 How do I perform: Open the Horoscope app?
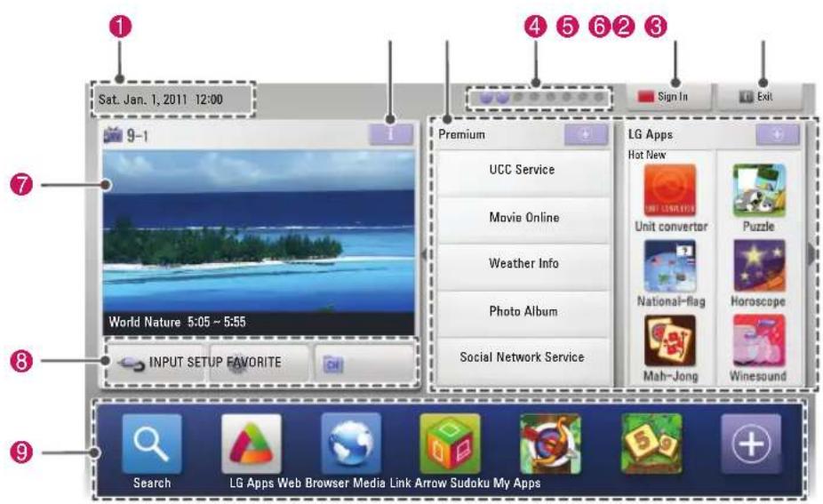pos(759,266)
